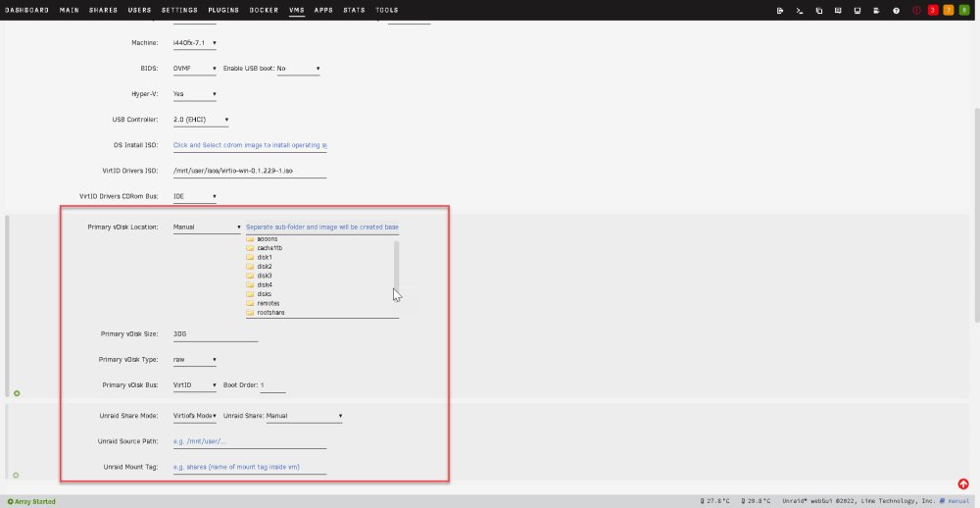Screen dimensions: 980x508
Task: Open the Plugins tab
Action: (x=223, y=10)
